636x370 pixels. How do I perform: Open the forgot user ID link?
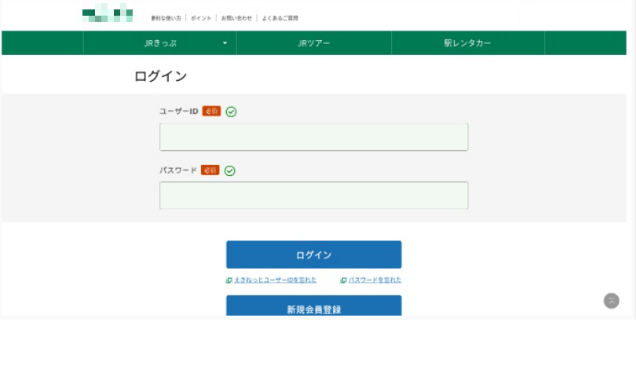(x=275, y=280)
